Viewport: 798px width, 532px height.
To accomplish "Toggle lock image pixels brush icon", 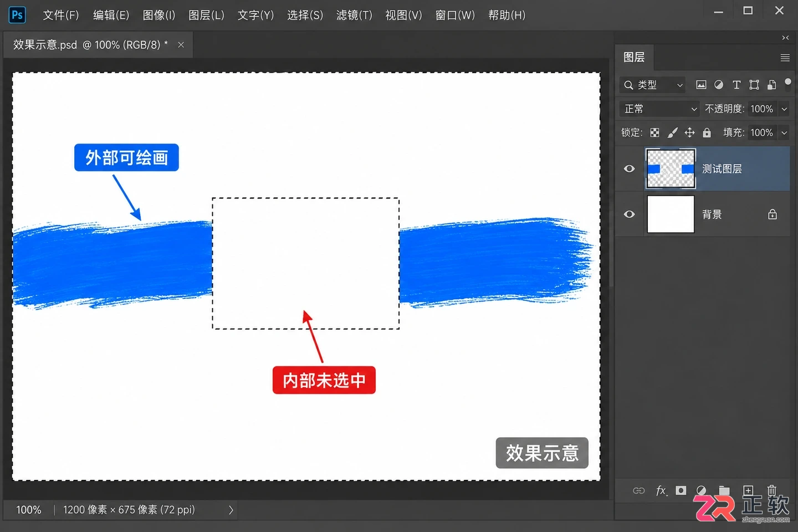I will [672, 132].
